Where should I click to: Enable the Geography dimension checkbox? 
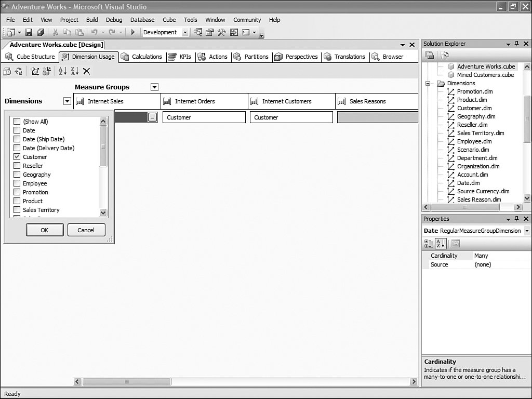pos(17,174)
